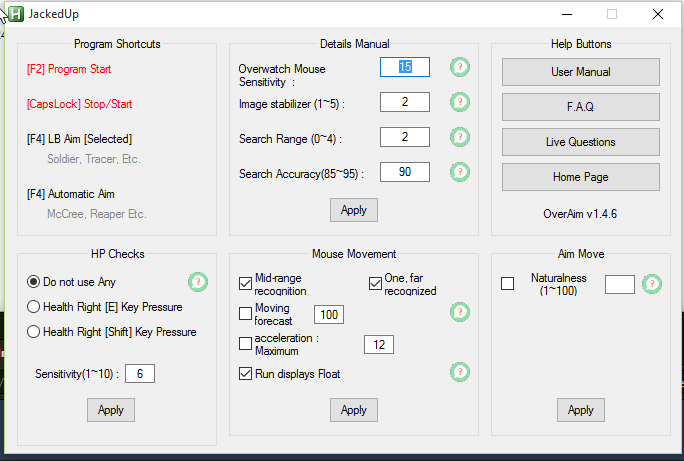Viewport: 684px width, 461px height.
Task: Enable the Moving forecast checkbox
Action: click(246, 314)
